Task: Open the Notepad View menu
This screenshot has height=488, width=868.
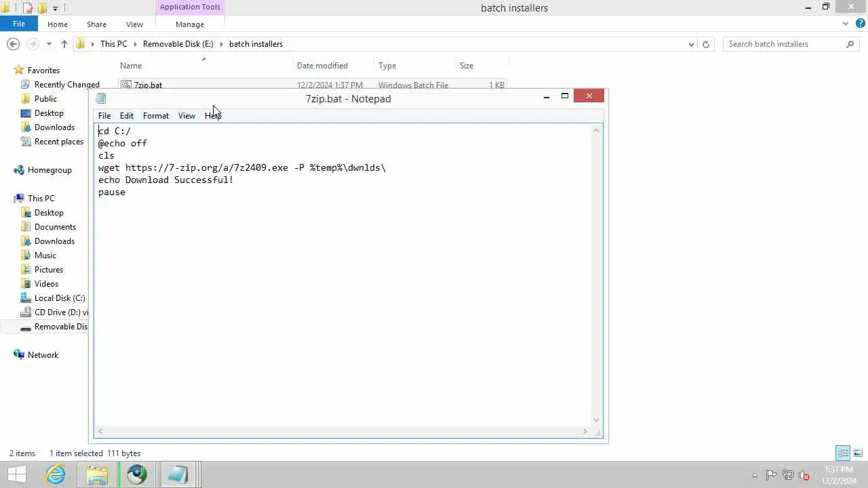Action: (186, 116)
